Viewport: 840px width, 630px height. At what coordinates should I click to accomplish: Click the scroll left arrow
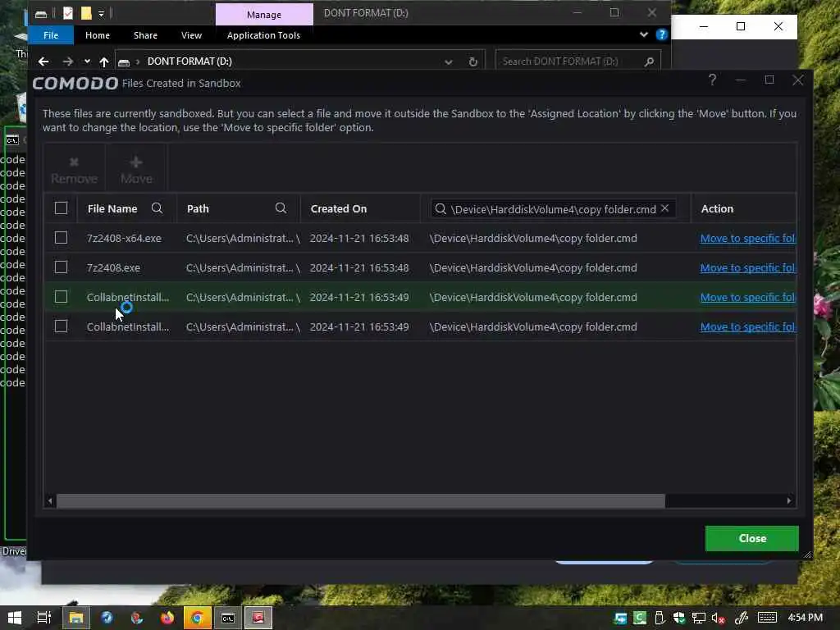(50, 501)
